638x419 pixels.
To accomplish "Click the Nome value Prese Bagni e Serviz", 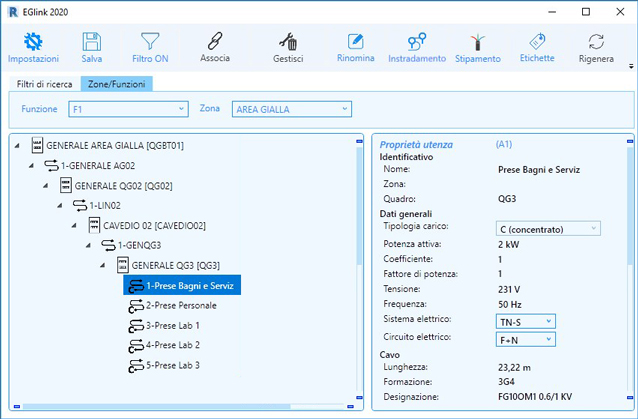I will 539,170.
